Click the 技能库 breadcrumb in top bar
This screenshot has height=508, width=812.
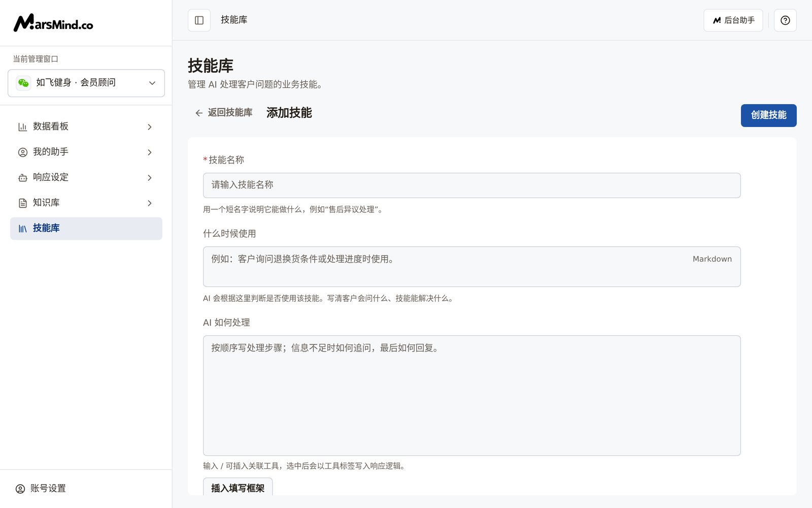(234, 20)
